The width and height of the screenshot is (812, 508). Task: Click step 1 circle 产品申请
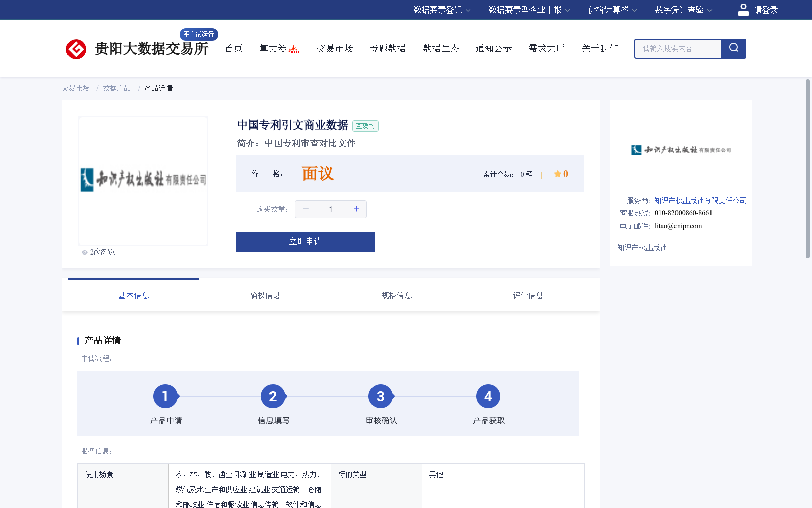click(x=165, y=396)
